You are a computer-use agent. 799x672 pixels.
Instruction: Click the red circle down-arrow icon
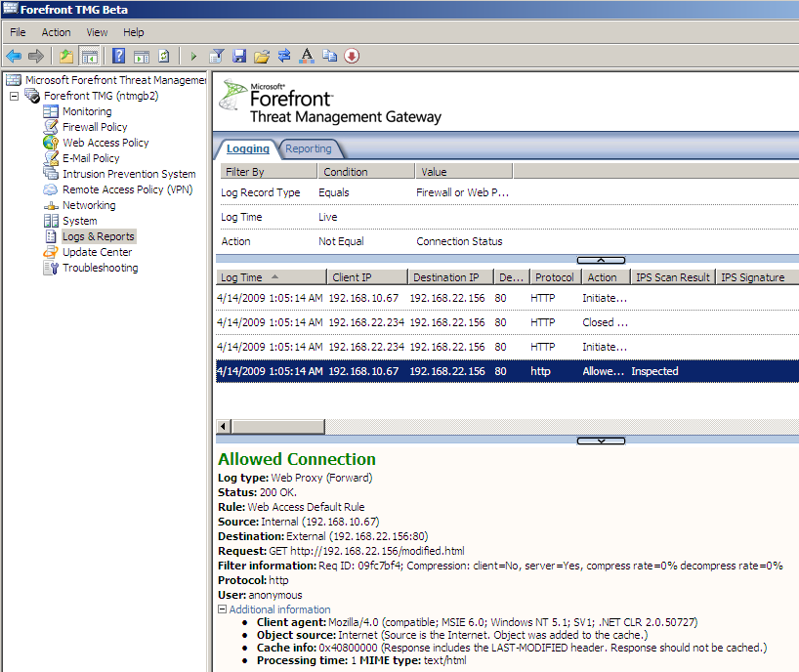pyautogui.click(x=352, y=56)
